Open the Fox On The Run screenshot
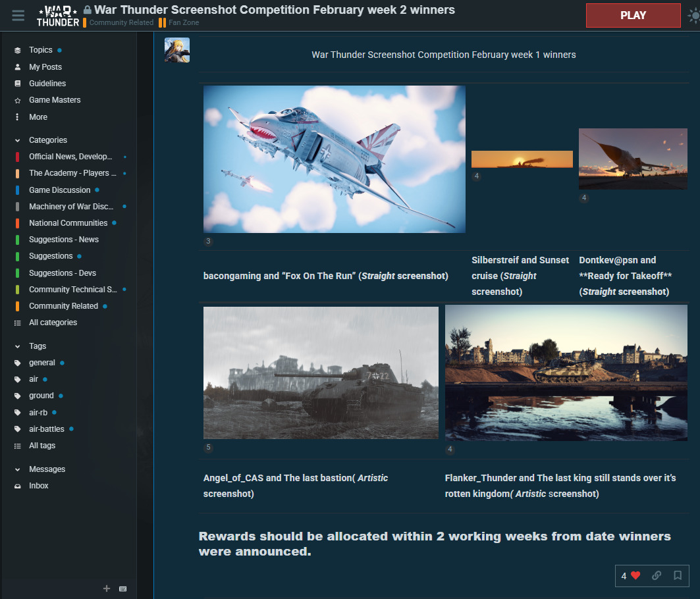 (x=334, y=159)
